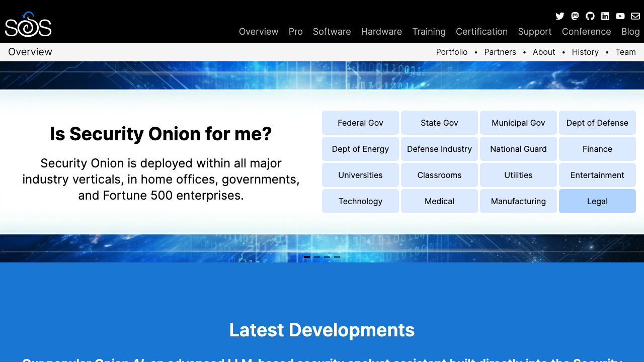Select the highlighted Legal tile
This screenshot has width=644, height=362.
(597, 201)
